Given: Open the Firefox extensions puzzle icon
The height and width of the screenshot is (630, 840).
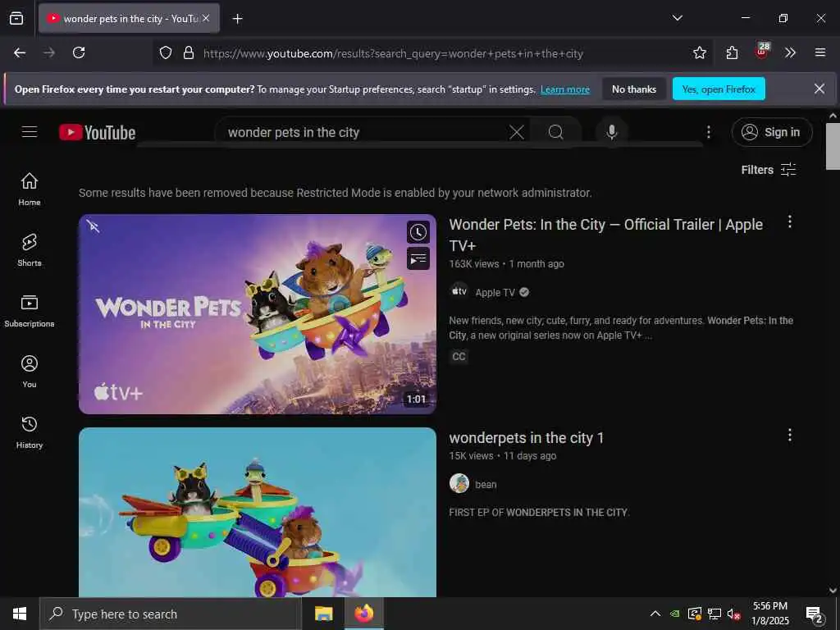Looking at the screenshot, I should coord(732,52).
